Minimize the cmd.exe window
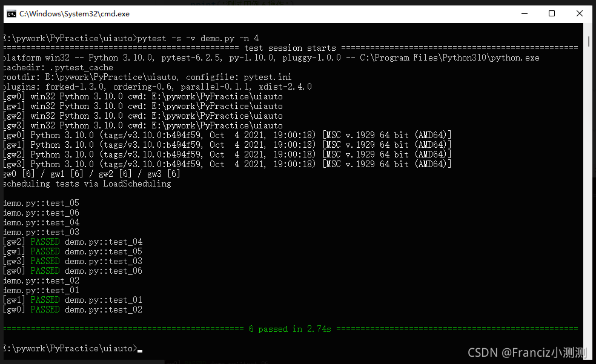Image resolution: width=596 pixels, height=364 pixels. [x=525, y=14]
